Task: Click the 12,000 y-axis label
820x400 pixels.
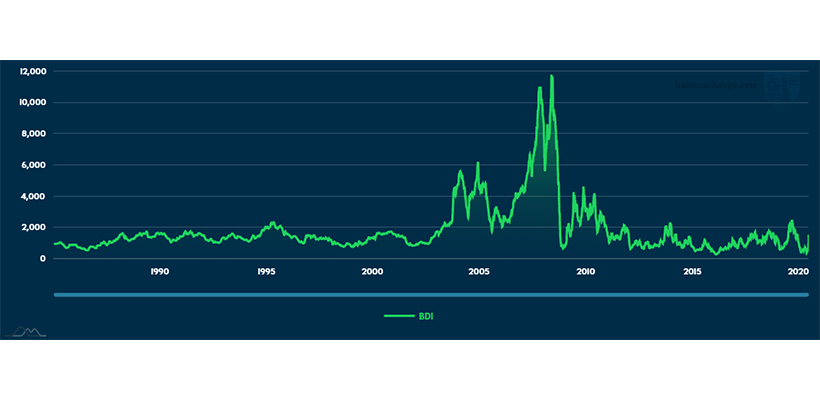Action: 33,71
